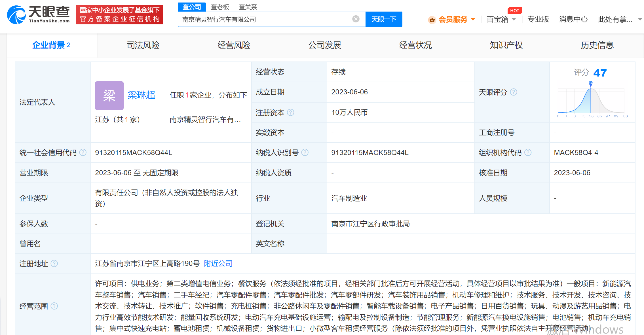
Task: Click the 附近公司 link
Action: pyautogui.click(x=218, y=264)
